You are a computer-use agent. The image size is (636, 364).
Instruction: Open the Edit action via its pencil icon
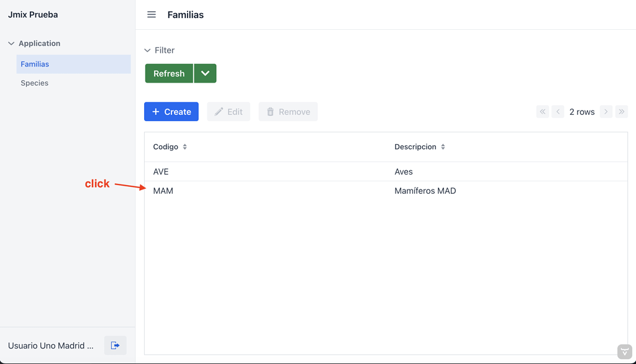[219, 111]
